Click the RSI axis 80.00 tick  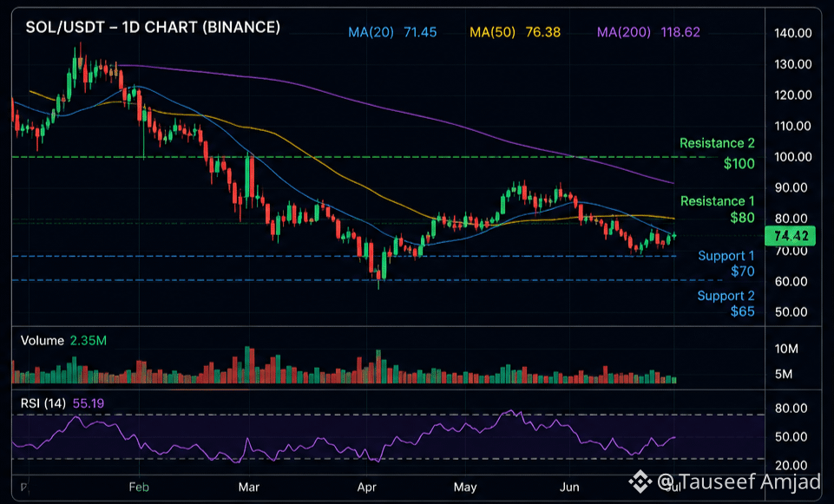pos(791,409)
